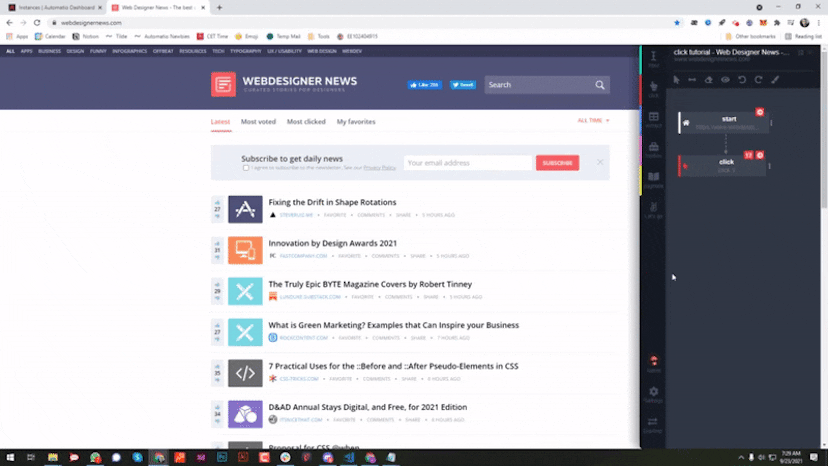Select the brush icon in Automatio toolbar
This screenshot has width=828, height=466.
click(x=776, y=80)
